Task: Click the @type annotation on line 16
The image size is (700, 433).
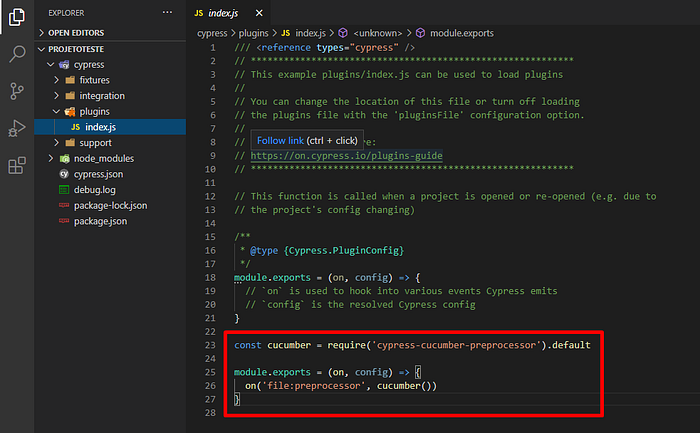Action: [264, 250]
